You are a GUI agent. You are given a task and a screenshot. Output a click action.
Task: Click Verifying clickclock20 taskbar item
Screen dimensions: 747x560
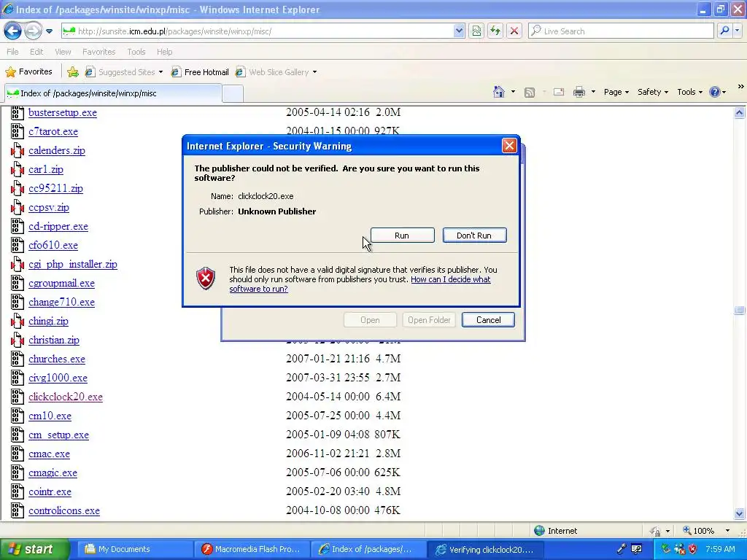pyautogui.click(x=484, y=550)
